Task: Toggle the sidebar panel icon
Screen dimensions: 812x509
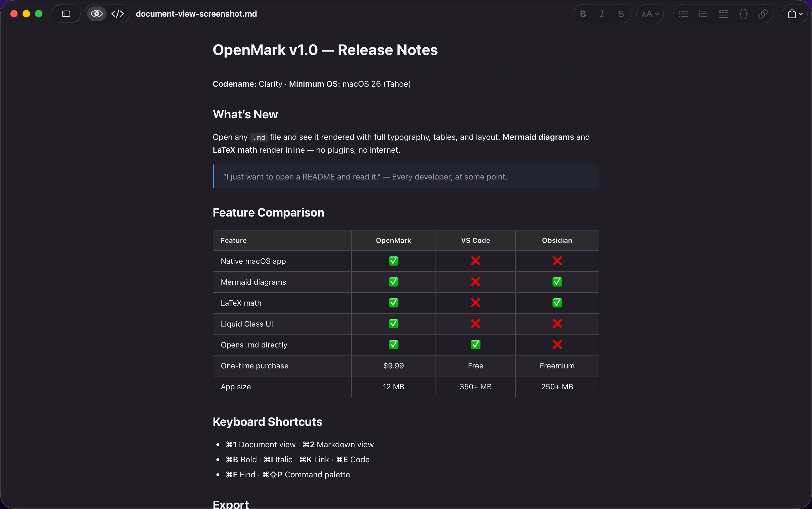Action: pos(66,13)
